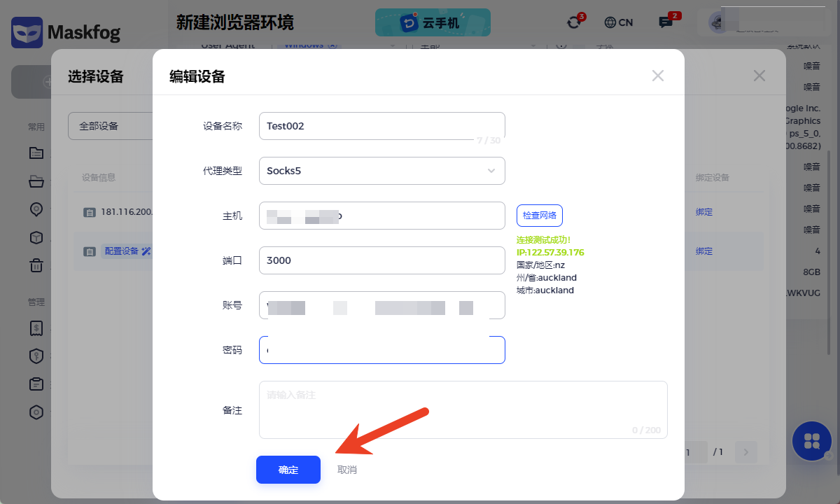Click the 取消 cancel link

(x=347, y=470)
